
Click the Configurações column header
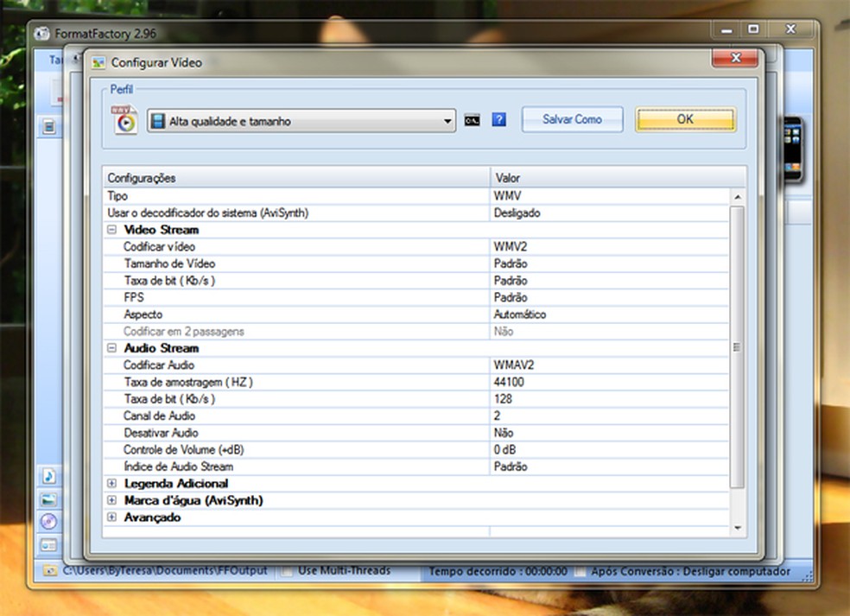point(296,178)
